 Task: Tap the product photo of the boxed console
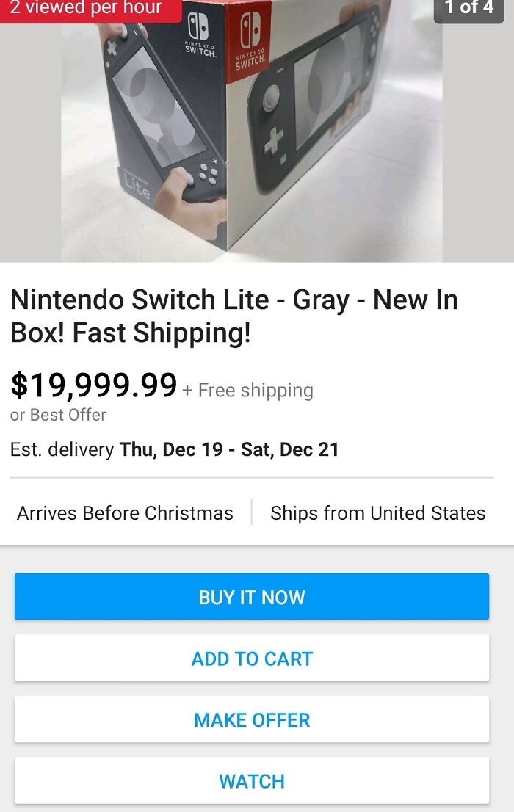pyautogui.click(x=250, y=132)
